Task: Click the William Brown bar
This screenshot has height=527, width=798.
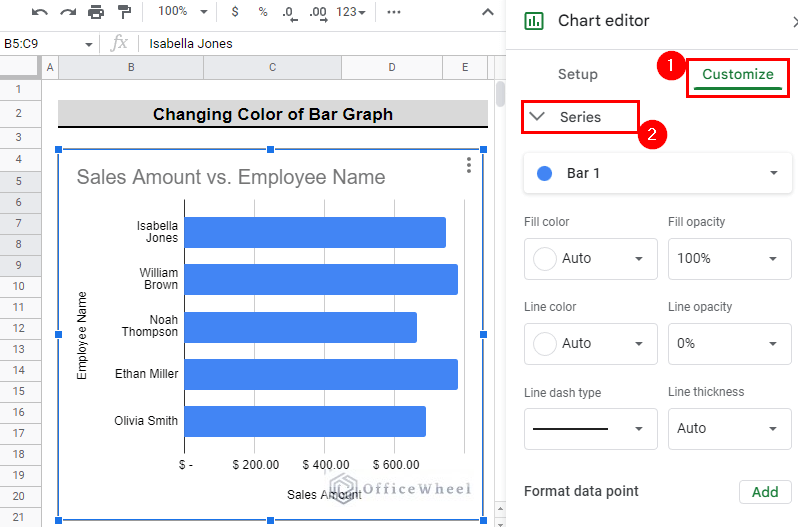Action: click(321, 279)
